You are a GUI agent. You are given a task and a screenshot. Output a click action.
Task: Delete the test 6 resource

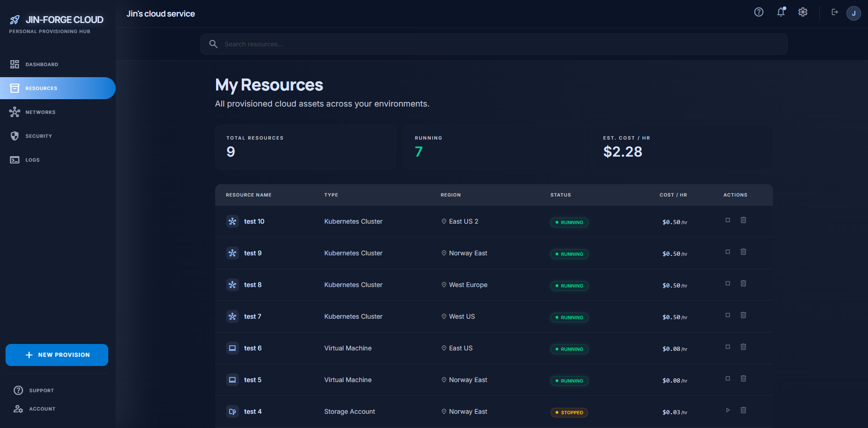(743, 347)
